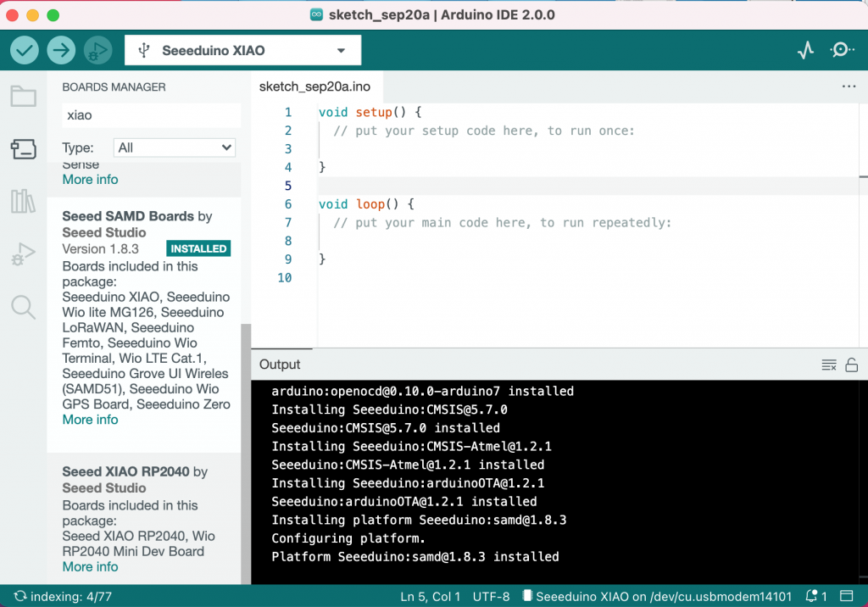868x607 pixels.
Task: Click the Verify checkmark button
Action: 25,50
